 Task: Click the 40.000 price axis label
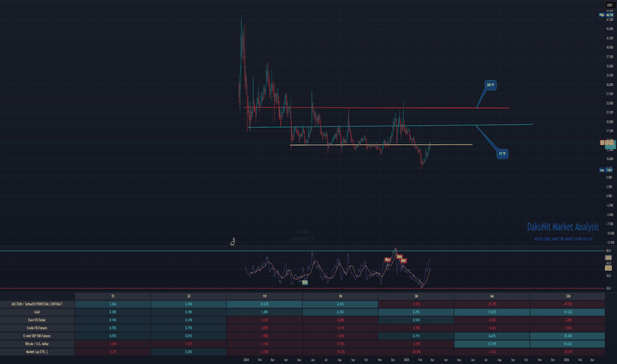(609, 47)
